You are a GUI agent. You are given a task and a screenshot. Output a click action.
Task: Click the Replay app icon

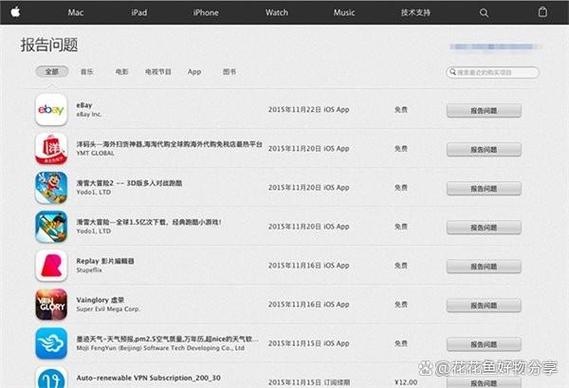point(51,265)
